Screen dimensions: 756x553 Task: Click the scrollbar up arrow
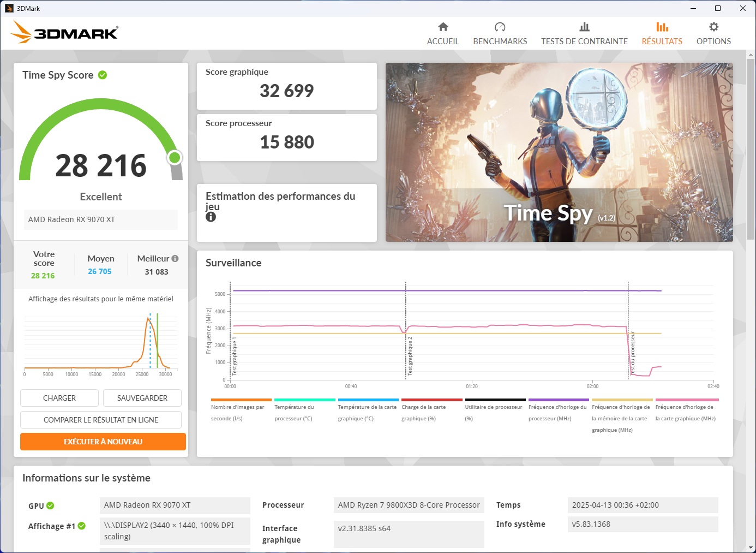pyautogui.click(x=751, y=55)
